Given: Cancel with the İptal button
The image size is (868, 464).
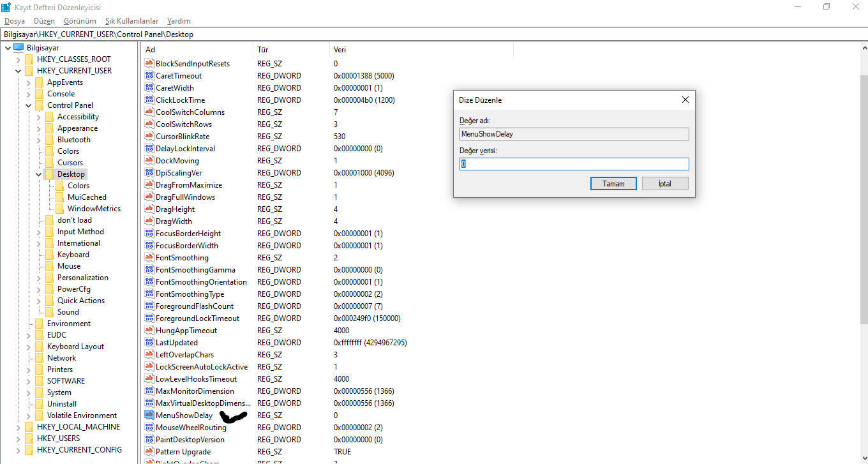Looking at the screenshot, I should (x=665, y=184).
